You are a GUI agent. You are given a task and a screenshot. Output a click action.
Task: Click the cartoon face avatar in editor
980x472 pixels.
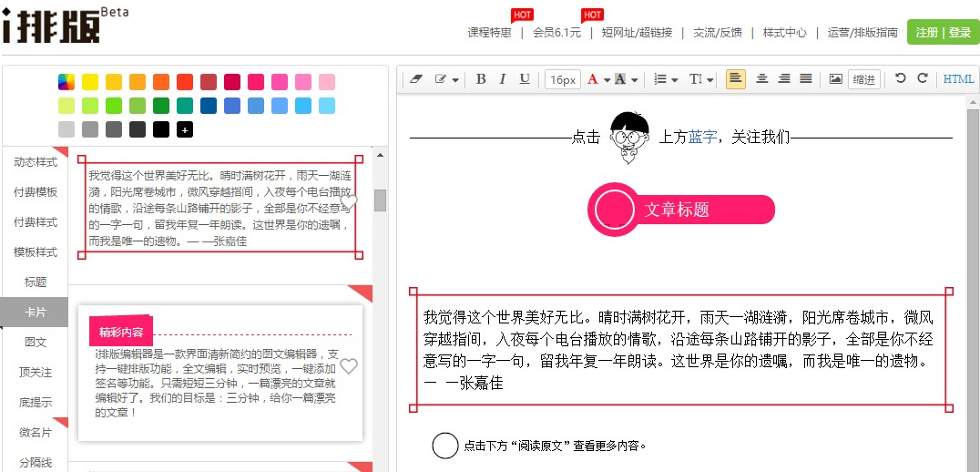click(x=629, y=138)
